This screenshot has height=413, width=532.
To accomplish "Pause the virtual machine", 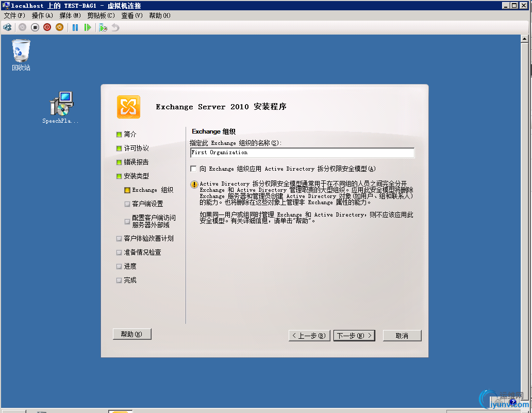I will [75, 27].
